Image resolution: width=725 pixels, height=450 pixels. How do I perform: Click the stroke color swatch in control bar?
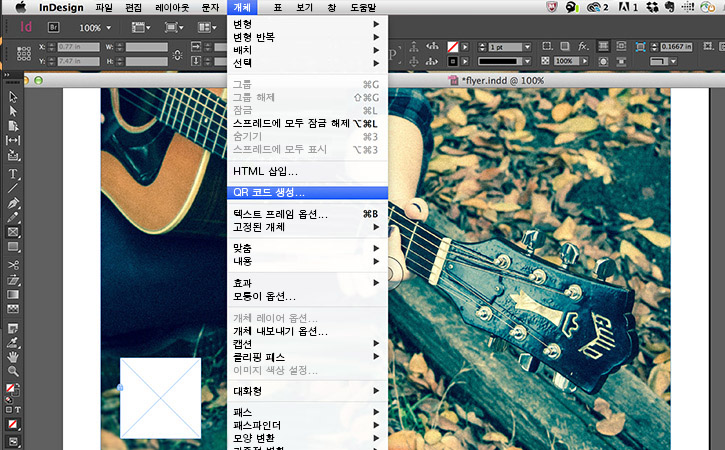click(x=452, y=61)
